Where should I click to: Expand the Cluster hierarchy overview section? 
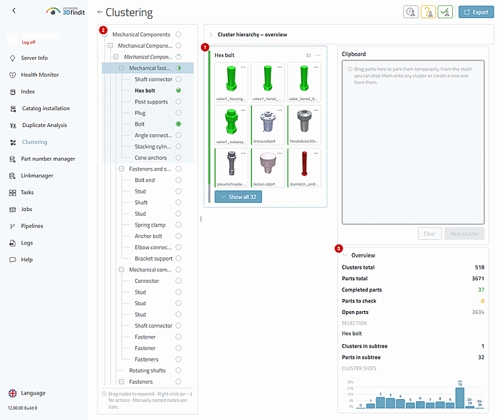coord(211,35)
